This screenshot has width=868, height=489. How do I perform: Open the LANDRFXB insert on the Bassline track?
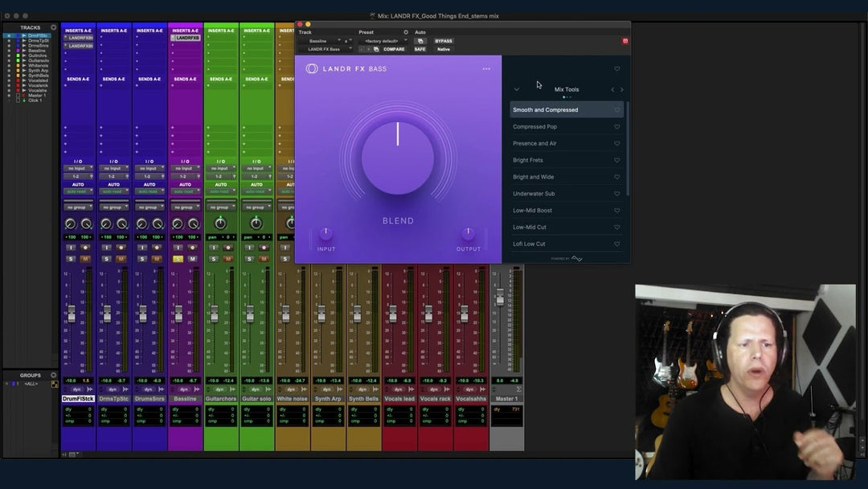[x=186, y=38]
